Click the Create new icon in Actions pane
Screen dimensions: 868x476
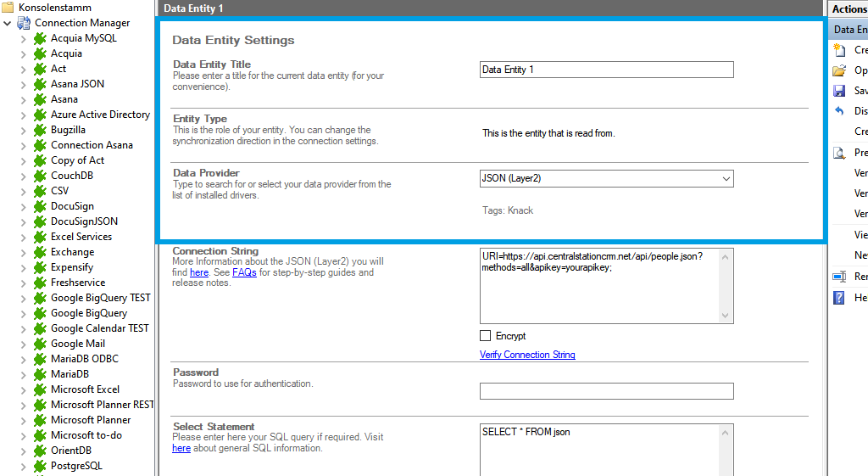tap(839, 50)
